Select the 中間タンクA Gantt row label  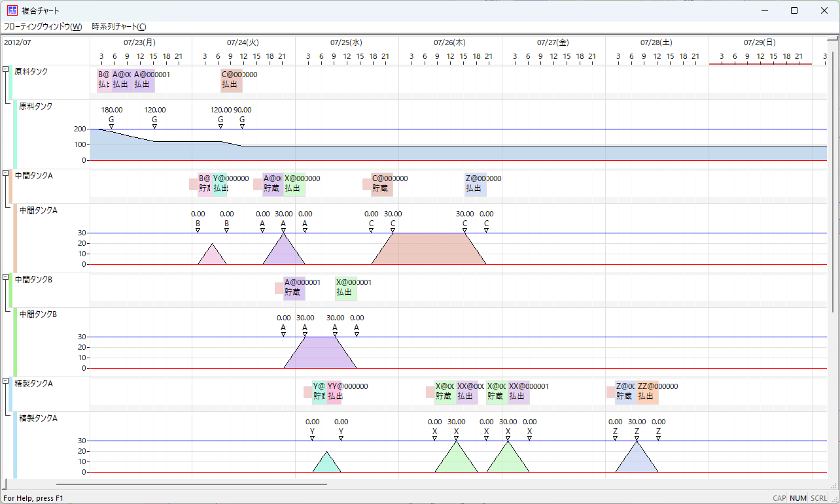tap(33, 175)
